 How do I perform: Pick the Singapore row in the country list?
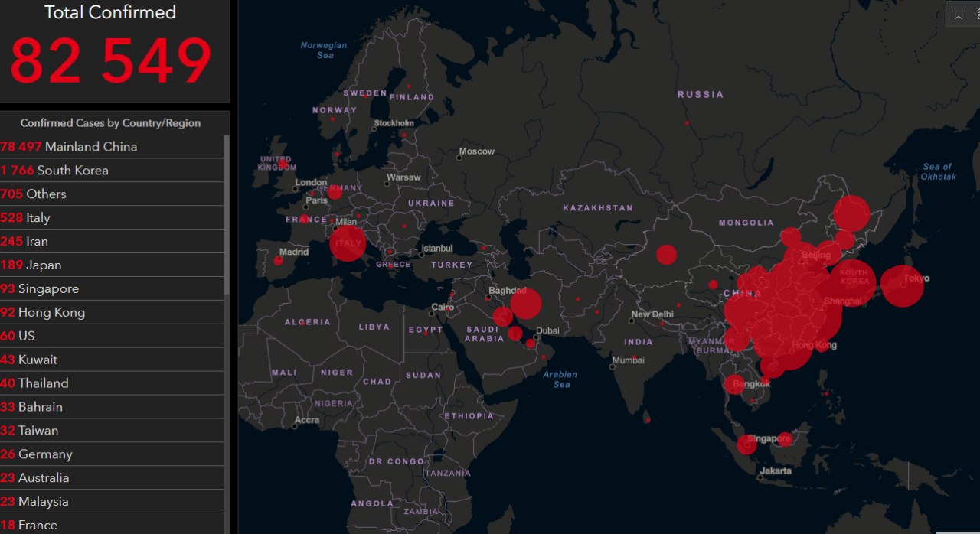coord(112,289)
